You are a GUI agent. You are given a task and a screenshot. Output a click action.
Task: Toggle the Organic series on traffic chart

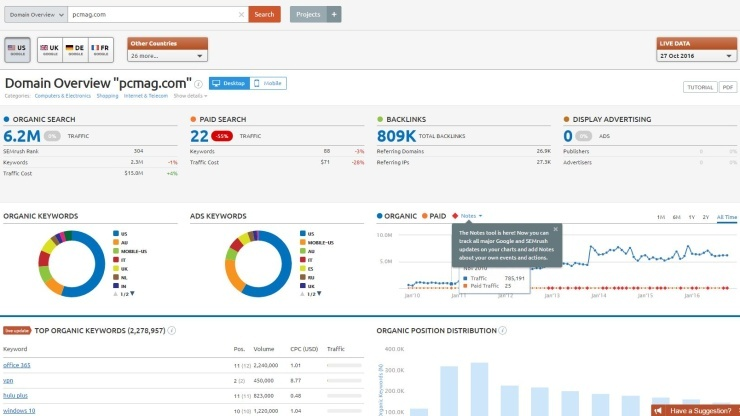397,216
